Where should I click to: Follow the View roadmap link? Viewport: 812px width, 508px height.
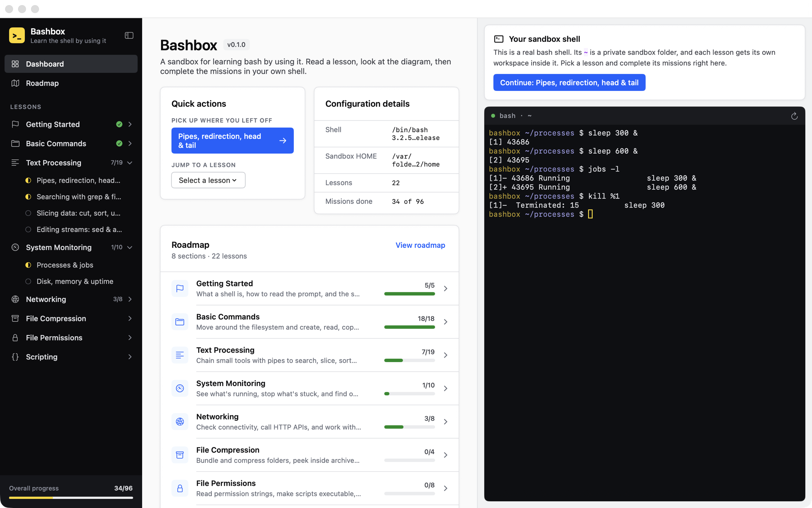pyautogui.click(x=420, y=245)
